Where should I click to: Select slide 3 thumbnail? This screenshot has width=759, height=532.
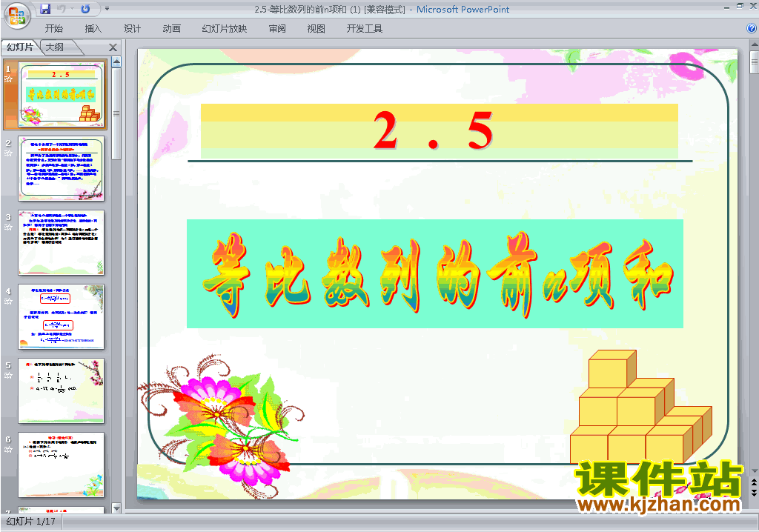coord(61,242)
